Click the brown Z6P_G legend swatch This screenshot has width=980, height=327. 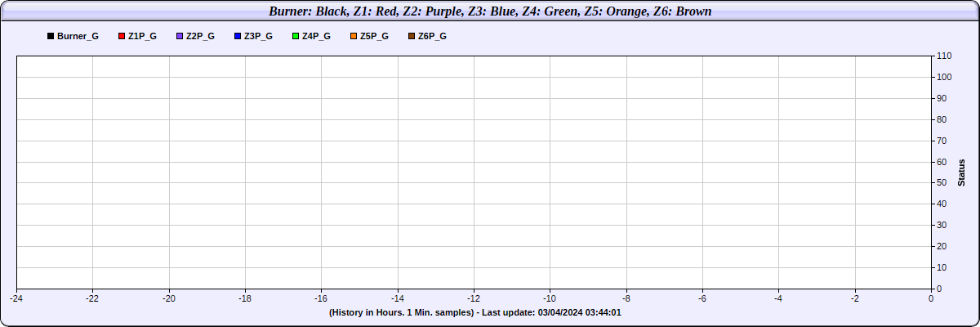pyautogui.click(x=412, y=37)
